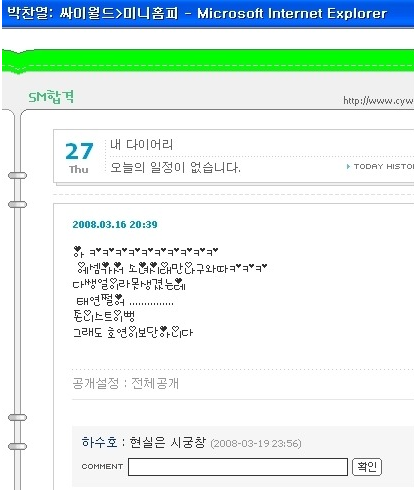The height and width of the screenshot is (490, 414).
Task: Focus the COMMENT input field
Action: click(x=238, y=467)
